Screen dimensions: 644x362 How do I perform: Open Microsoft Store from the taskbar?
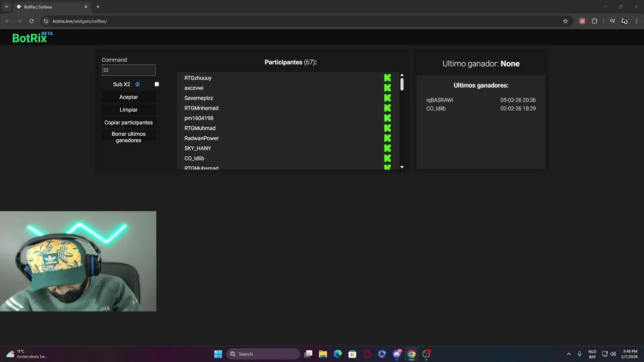click(352, 354)
